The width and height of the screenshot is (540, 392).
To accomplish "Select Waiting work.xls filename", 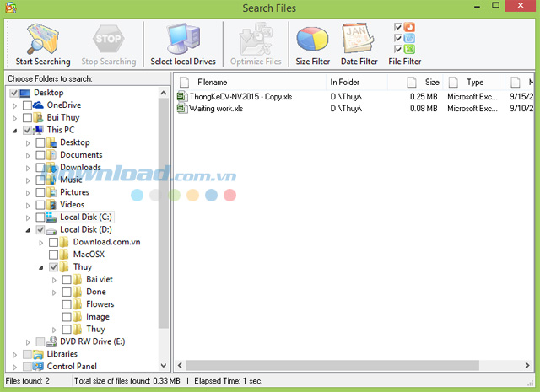I will coord(216,109).
